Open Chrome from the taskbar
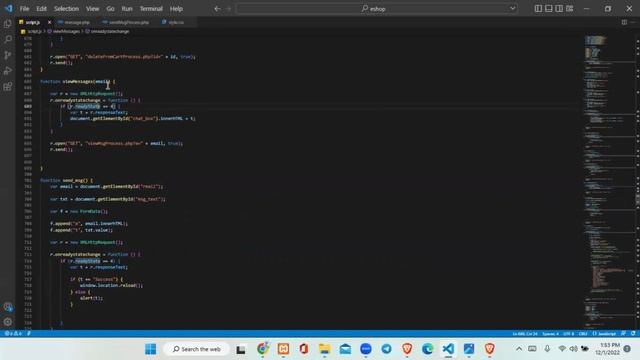 pos(263,349)
